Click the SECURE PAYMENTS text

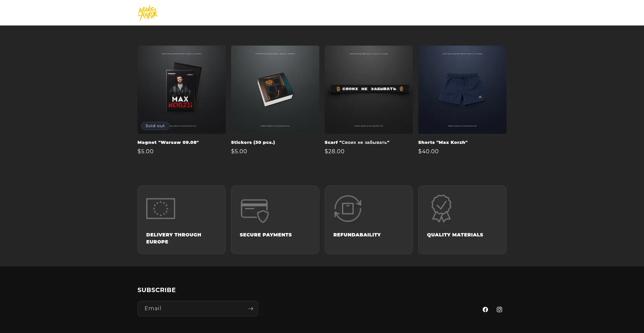point(266,235)
